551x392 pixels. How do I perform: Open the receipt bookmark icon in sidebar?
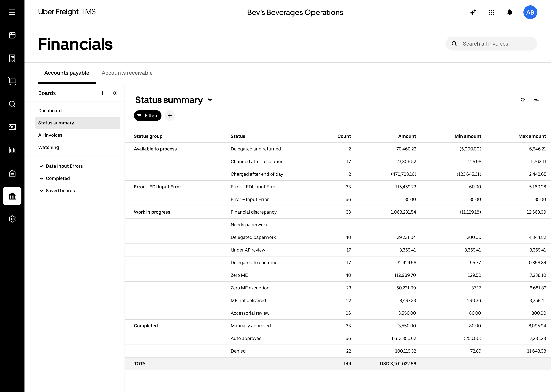pos(12,58)
